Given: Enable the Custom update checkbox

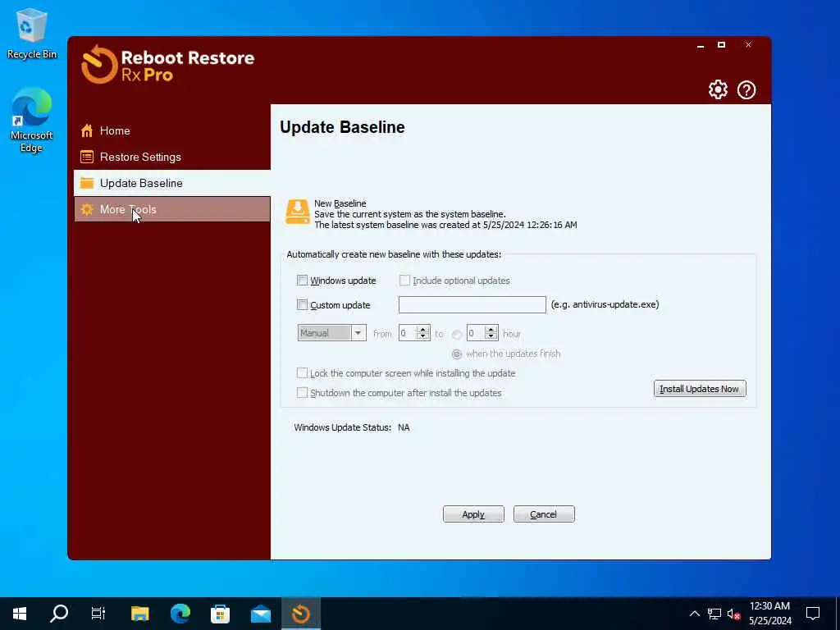Looking at the screenshot, I should point(302,305).
